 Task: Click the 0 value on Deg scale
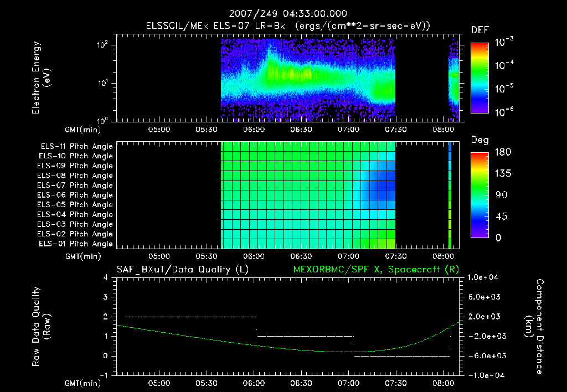coord(499,238)
